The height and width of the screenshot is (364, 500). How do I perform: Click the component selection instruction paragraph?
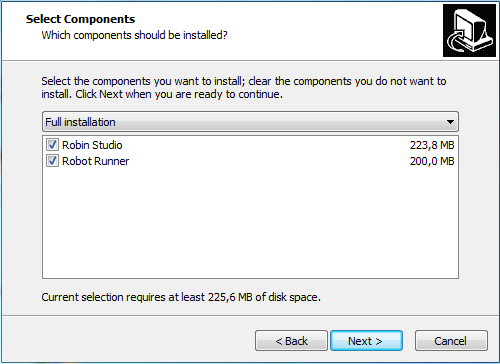coord(244,88)
